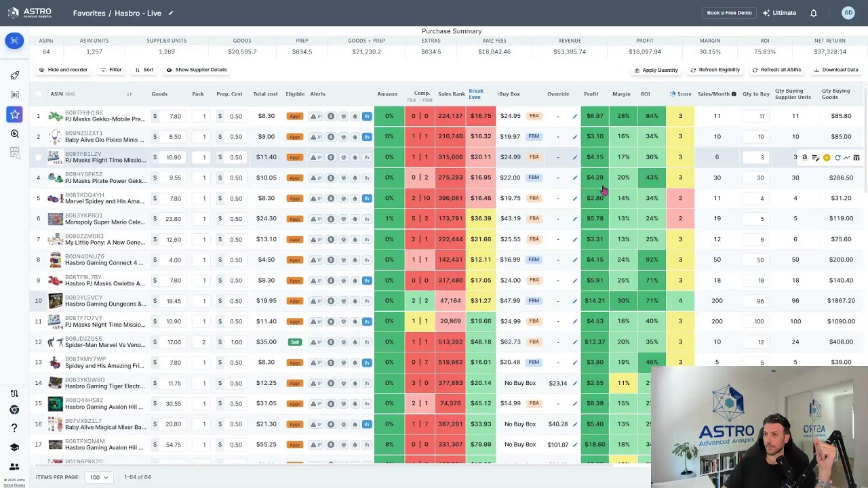Go to Favorites breadcrumb
868x488 pixels.
click(89, 13)
